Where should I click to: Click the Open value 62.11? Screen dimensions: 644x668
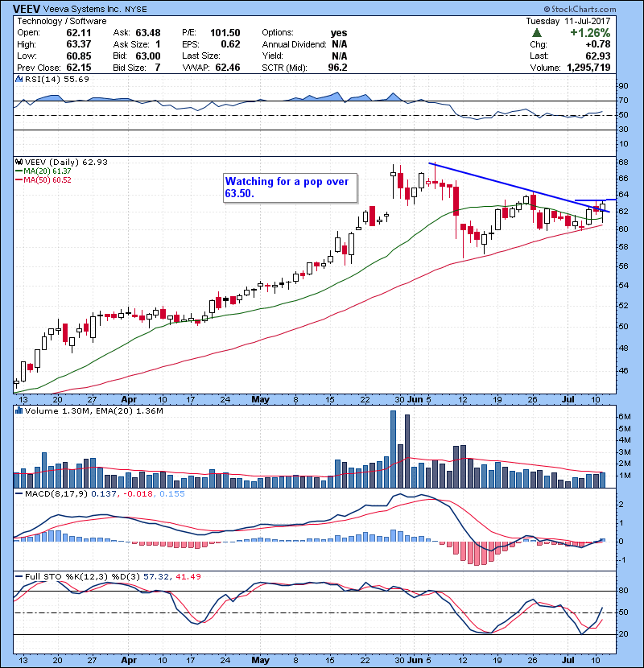[x=78, y=33]
